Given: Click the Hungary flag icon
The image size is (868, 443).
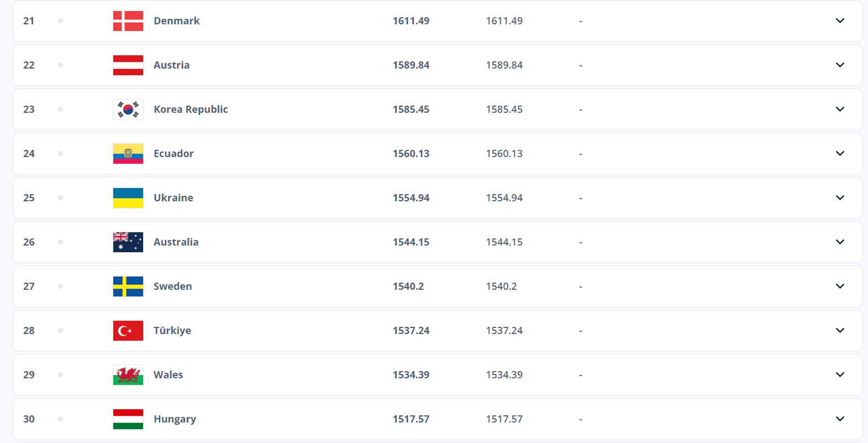Looking at the screenshot, I should (128, 419).
